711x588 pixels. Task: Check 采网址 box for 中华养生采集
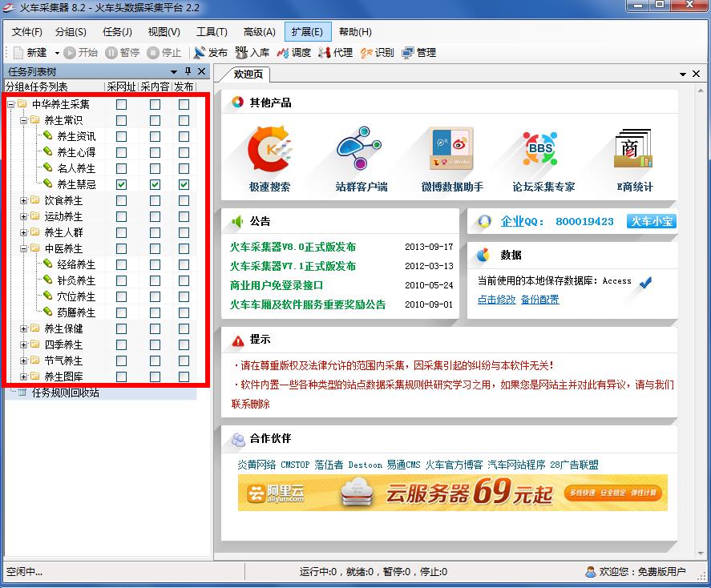pos(121,105)
